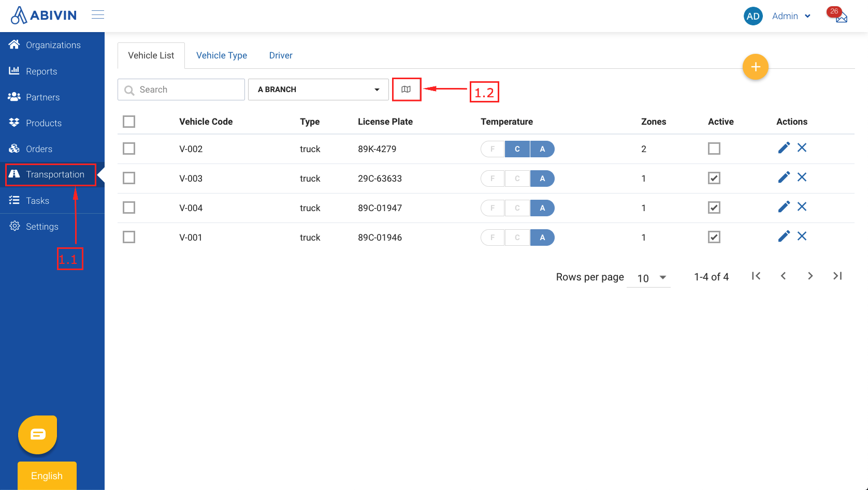Open the map view icon button
This screenshot has height=490, width=868.
pos(406,90)
